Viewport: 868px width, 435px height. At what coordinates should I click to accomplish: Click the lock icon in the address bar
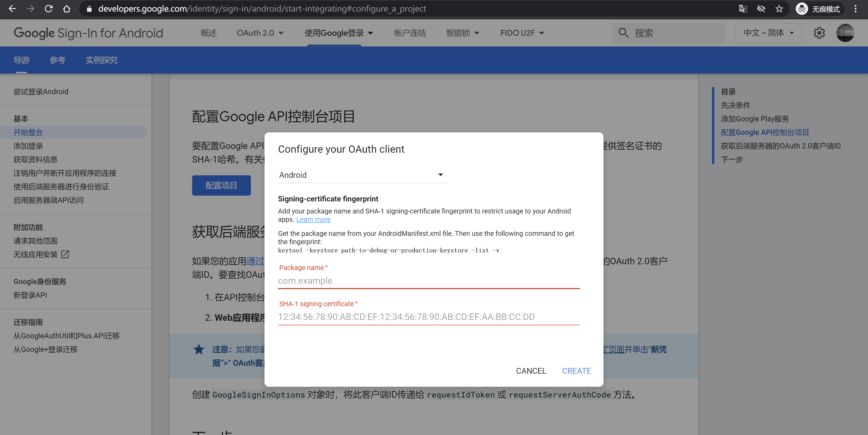pos(89,9)
